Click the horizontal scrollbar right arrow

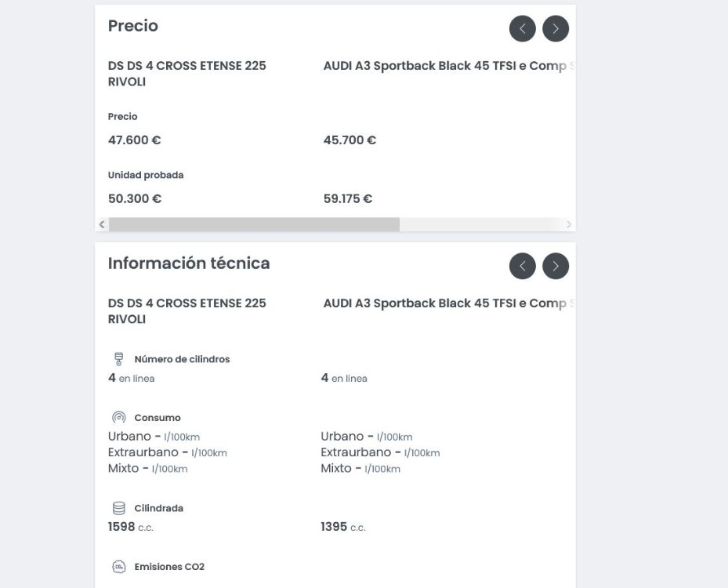[569, 225]
